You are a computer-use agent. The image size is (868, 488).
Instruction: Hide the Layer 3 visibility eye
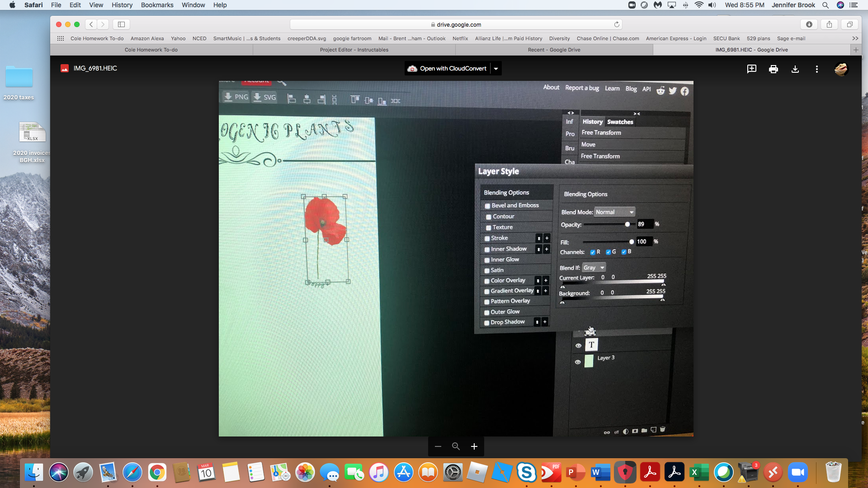coord(578,361)
